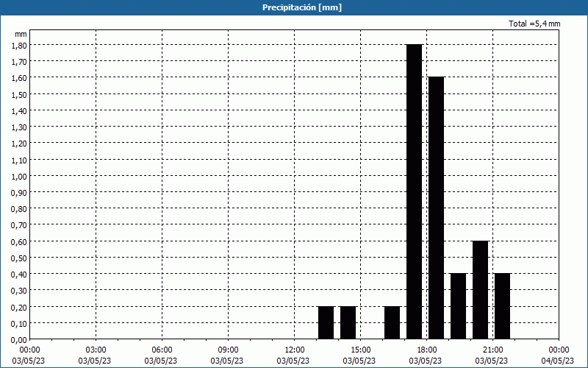Screen dimensions: 588x368
Task: Click the y-axis origin label "0,00"
Action: [x=20, y=340]
